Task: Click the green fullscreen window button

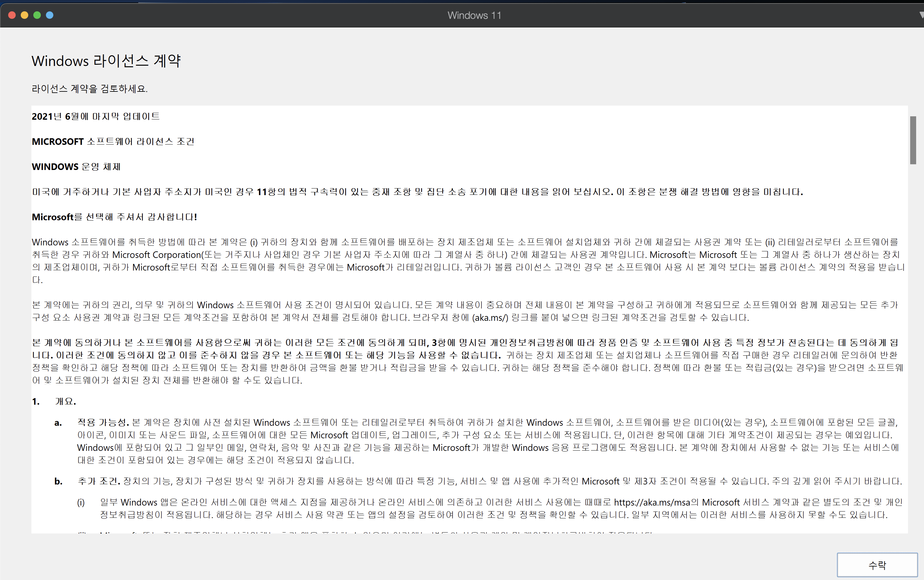Action: click(x=37, y=15)
